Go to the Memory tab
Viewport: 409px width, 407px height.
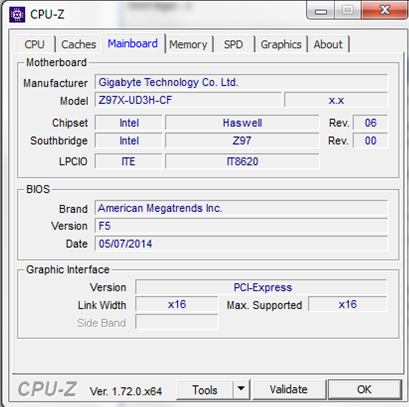(188, 44)
